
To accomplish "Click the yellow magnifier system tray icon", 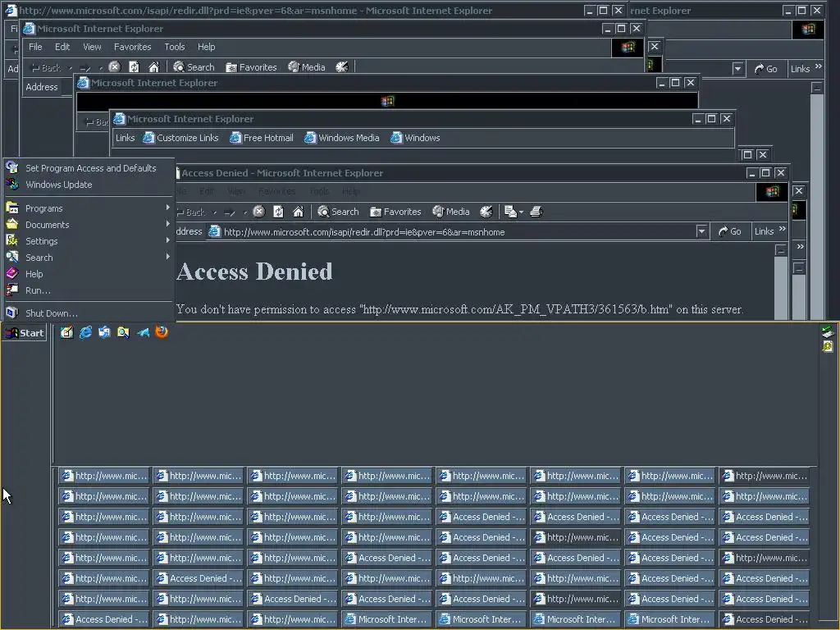I will point(828,347).
